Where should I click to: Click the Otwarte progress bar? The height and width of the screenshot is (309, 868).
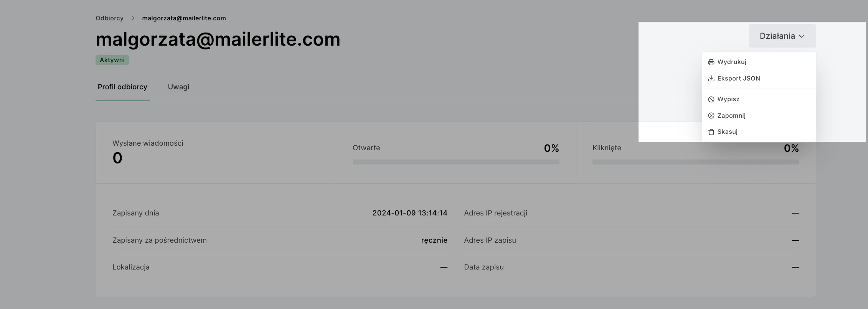tap(455, 162)
